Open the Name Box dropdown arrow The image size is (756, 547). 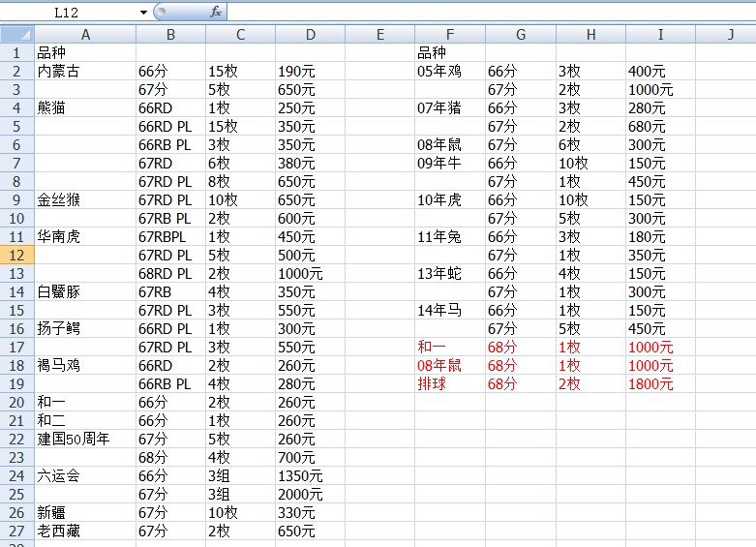pos(143,12)
